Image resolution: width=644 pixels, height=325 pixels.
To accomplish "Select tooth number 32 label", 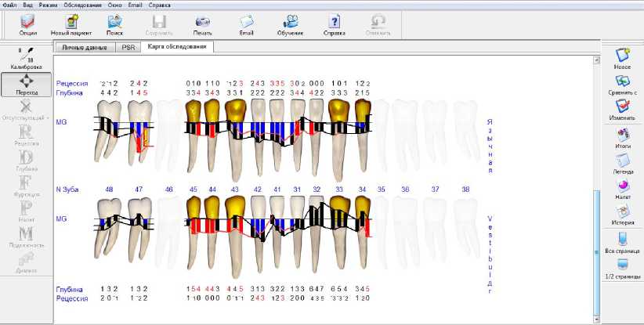I will [317, 190].
